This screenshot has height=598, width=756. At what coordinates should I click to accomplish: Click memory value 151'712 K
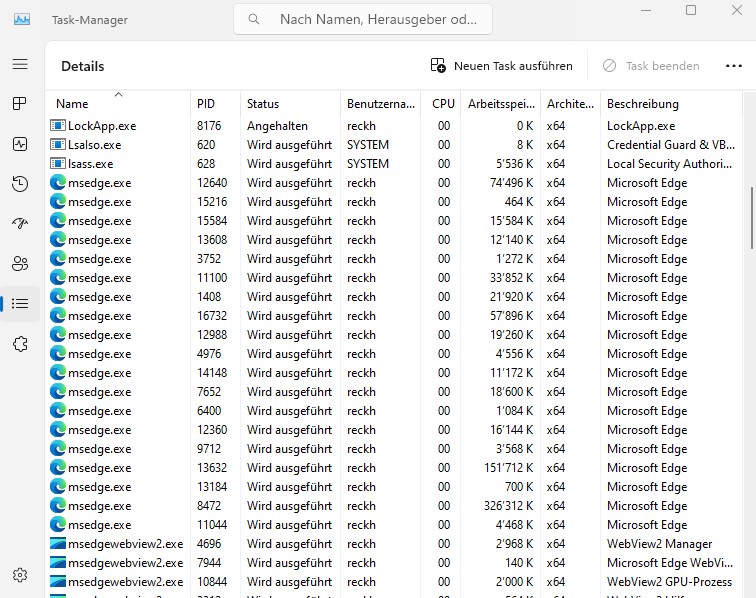[509, 468]
